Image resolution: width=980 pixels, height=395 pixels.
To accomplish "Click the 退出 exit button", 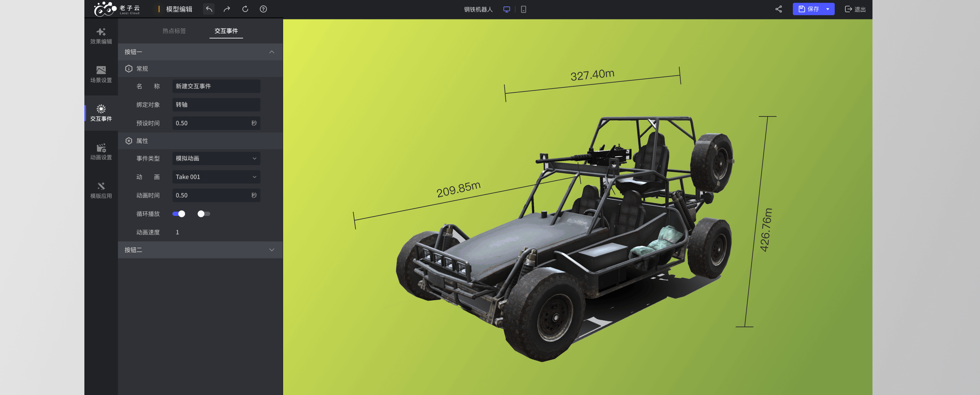I will (855, 9).
